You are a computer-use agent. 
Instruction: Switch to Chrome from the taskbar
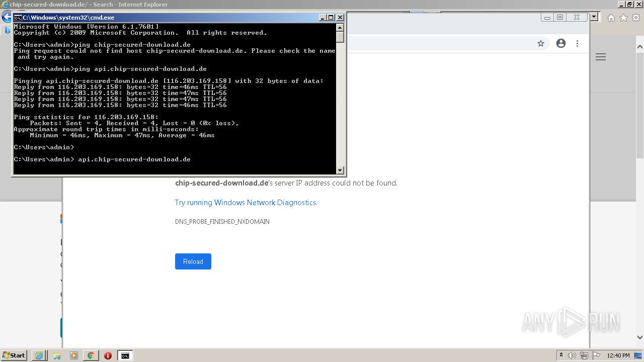coord(91,355)
